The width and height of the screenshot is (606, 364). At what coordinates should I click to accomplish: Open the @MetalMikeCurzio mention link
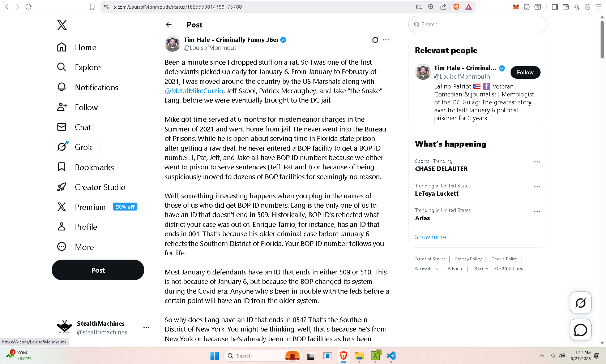coord(194,91)
